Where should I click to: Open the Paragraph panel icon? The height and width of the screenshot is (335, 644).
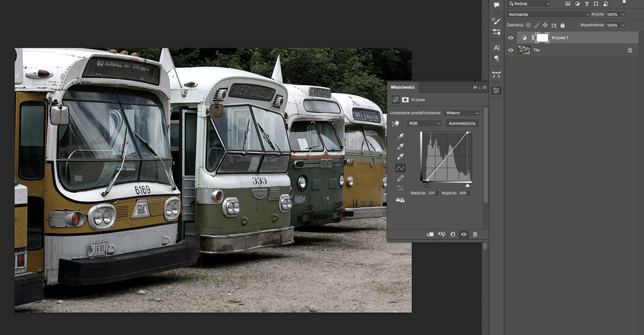(496, 58)
